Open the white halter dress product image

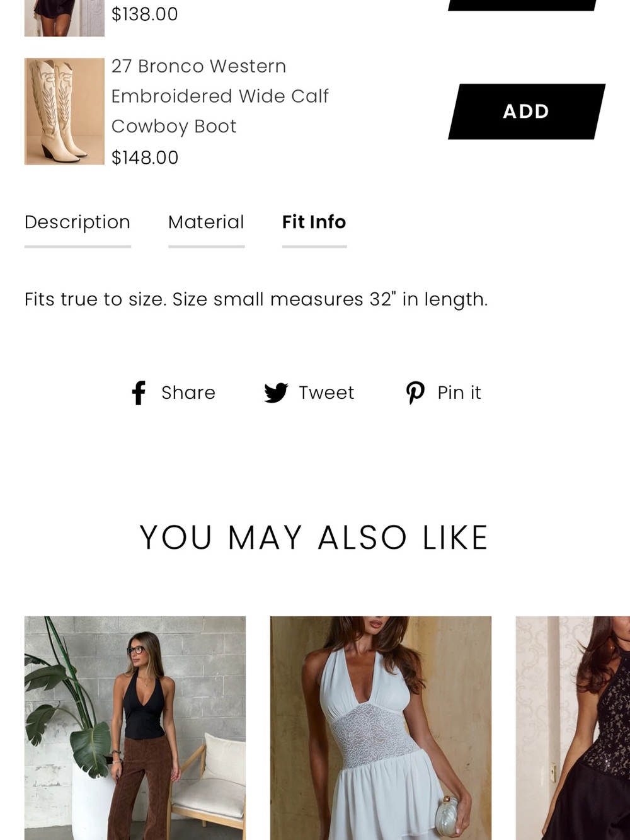[381, 728]
